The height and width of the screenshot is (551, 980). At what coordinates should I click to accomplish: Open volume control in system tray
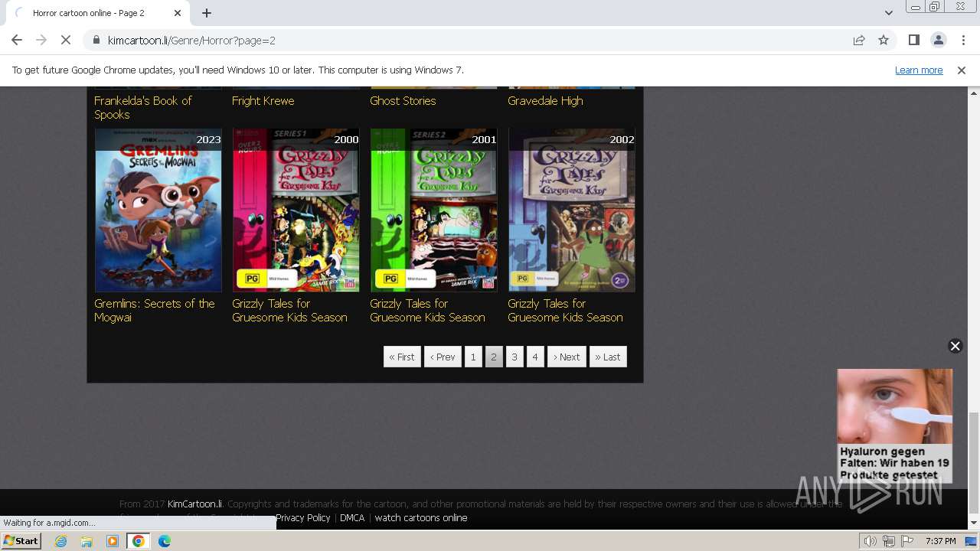871,541
